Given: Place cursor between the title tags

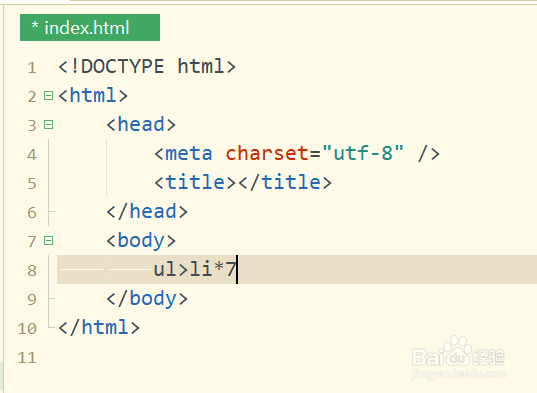Looking at the screenshot, I should click(237, 182).
